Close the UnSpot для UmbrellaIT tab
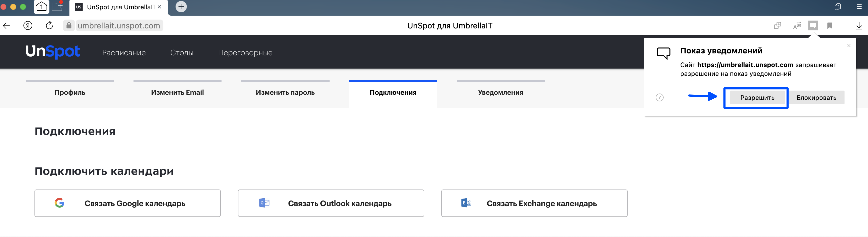This screenshot has height=237, width=868. [x=159, y=7]
